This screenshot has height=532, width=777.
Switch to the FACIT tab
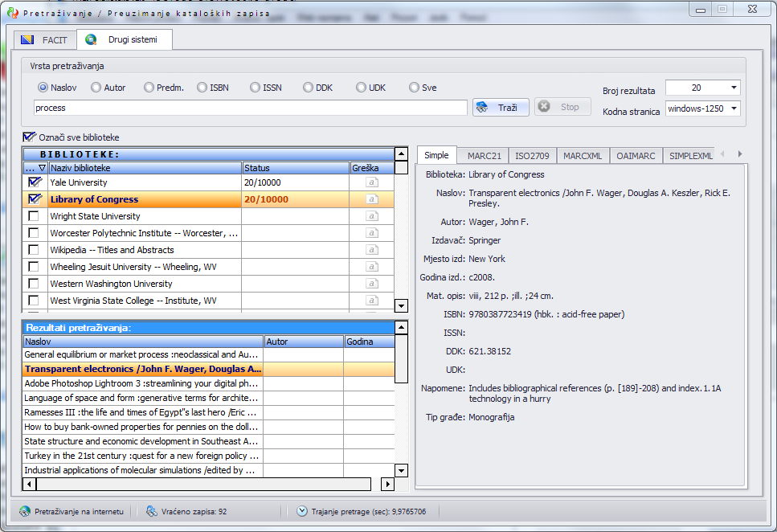point(45,39)
